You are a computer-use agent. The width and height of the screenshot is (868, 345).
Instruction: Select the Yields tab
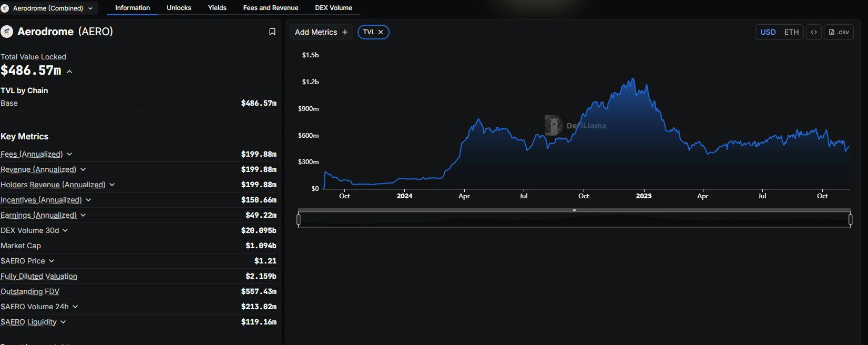point(217,8)
